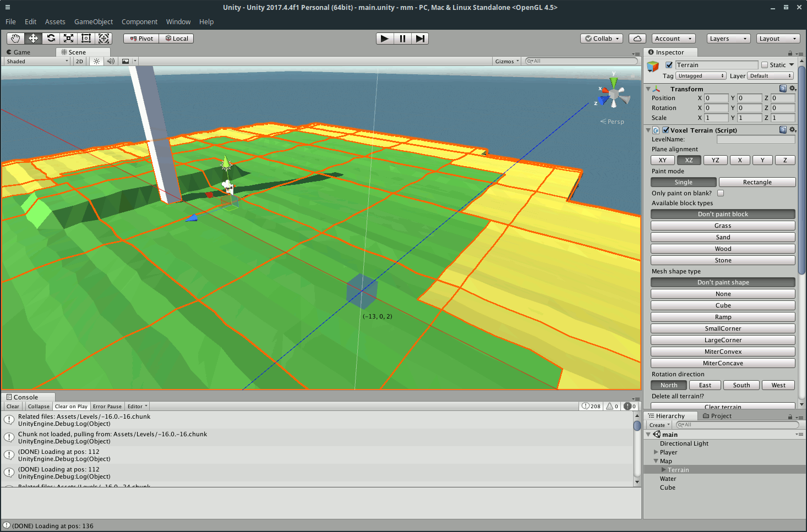Viewport: 807px width, 532px height.
Task: Open the Account dropdown
Action: 673,39
